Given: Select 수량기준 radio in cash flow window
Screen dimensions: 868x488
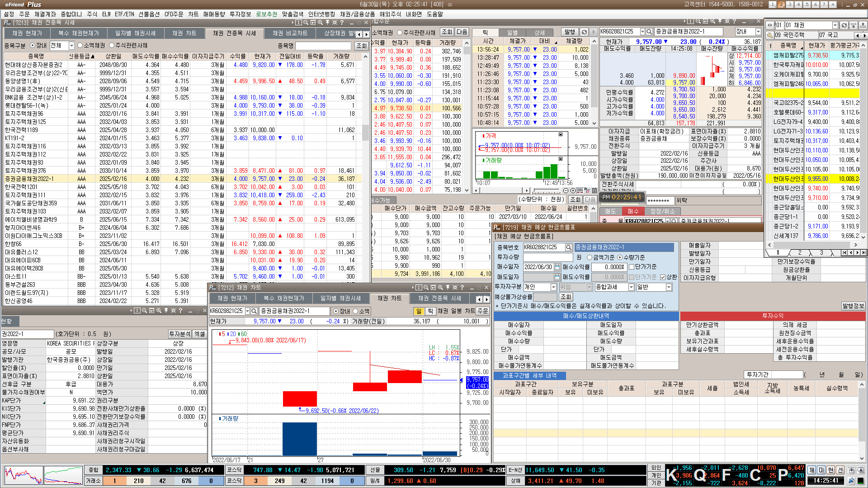Looking at the screenshot, I should (x=620, y=257).
